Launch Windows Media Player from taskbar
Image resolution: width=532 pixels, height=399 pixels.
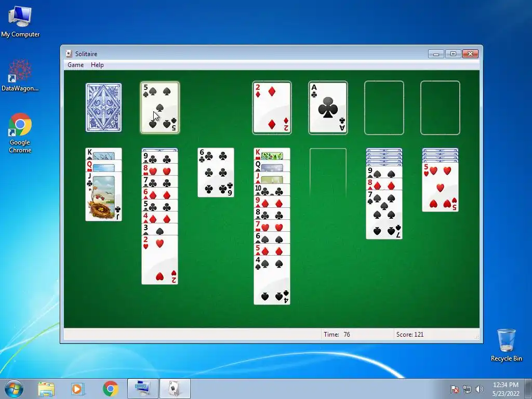click(x=77, y=389)
